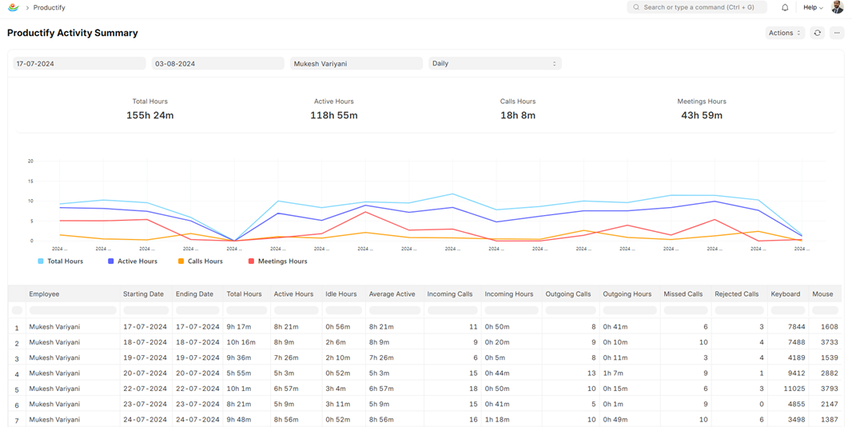Image resolution: width=852 pixels, height=427 pixels.
Task: Toggle Meetings Hours legend swatch
Action: [251, 261]
